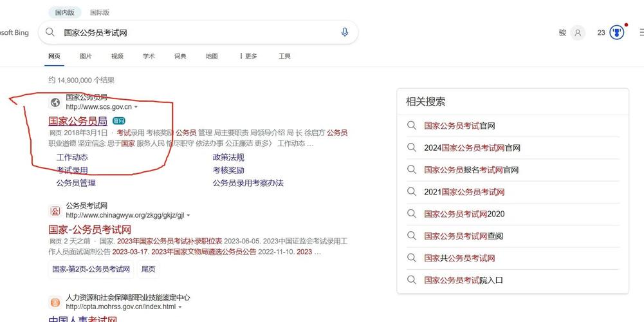Click the Microsoft Bing logo
This screenshot has height=322, width=644.
[14, 32]
